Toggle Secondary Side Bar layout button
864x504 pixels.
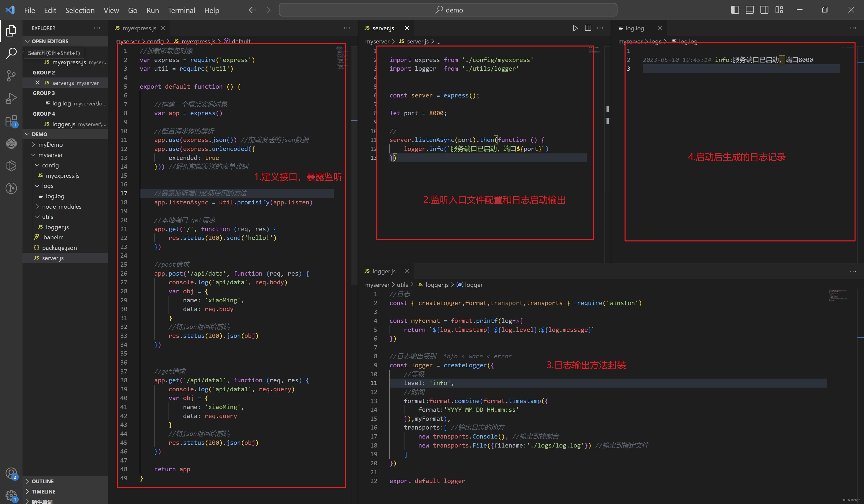click(764, 10)
